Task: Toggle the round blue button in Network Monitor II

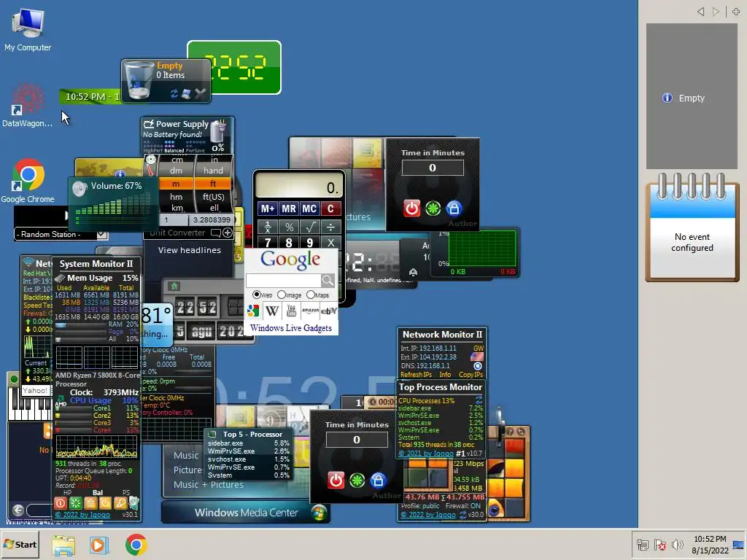Action: click(x=477, y=366)
